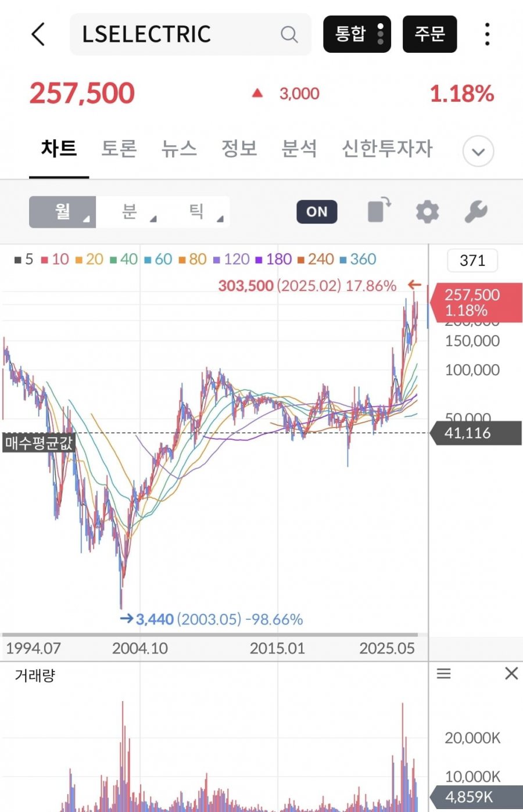
Task: Open the wrench chart tools icon
Action: [475, 211]
